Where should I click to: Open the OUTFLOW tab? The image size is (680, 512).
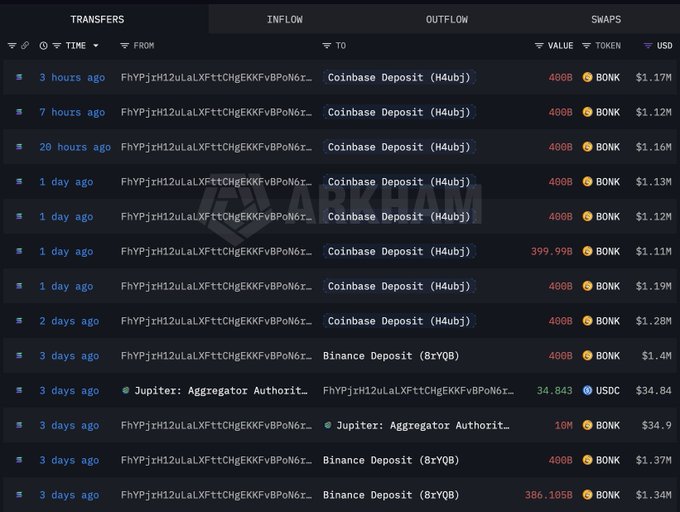pos(447,20)
